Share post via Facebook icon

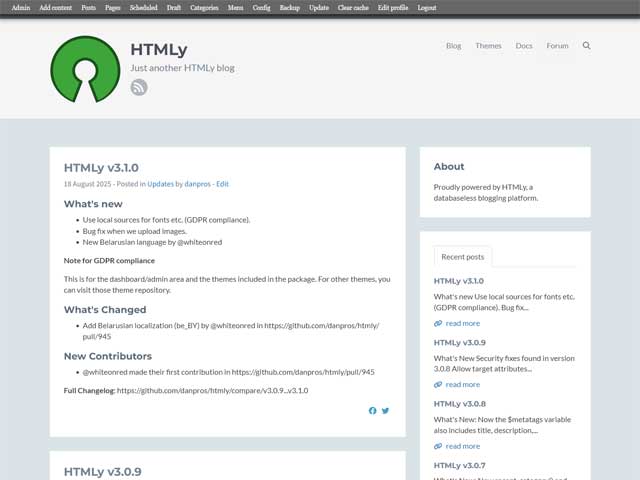pos(373,410)
